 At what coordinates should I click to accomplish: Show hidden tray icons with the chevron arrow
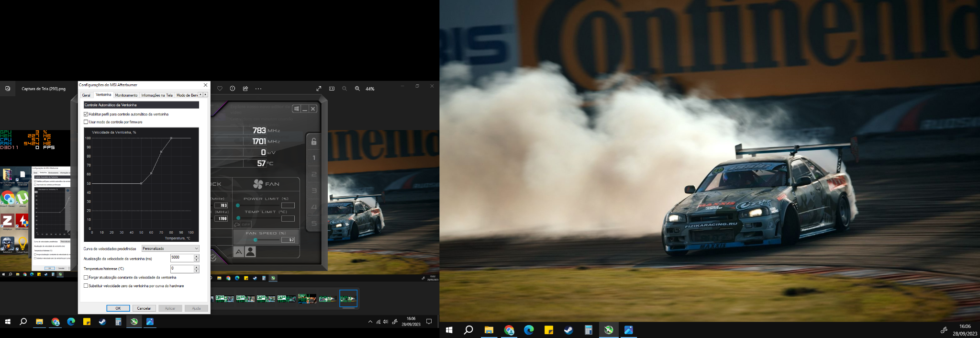(x=370, y=322)
